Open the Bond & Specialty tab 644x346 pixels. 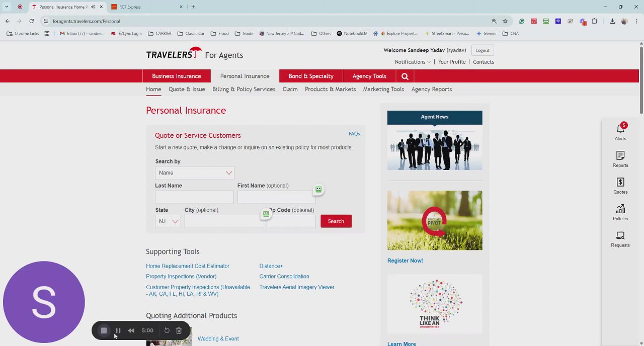point(311,76)
